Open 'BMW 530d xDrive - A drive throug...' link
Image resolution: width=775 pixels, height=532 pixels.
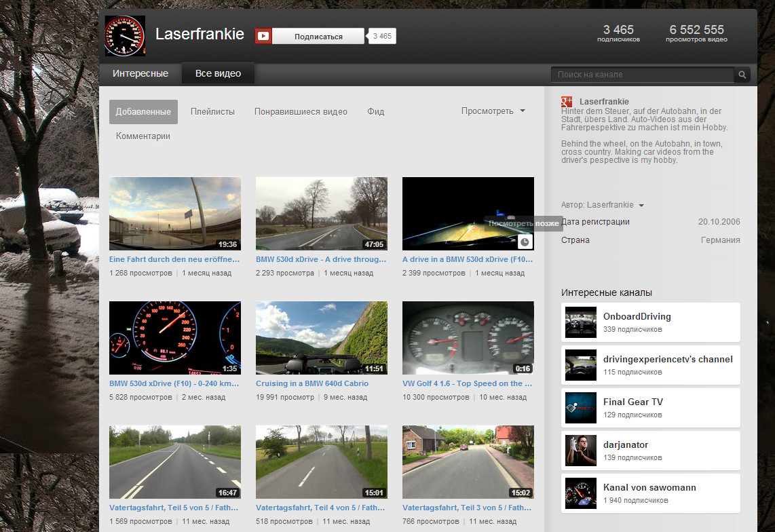click(321, 259)
